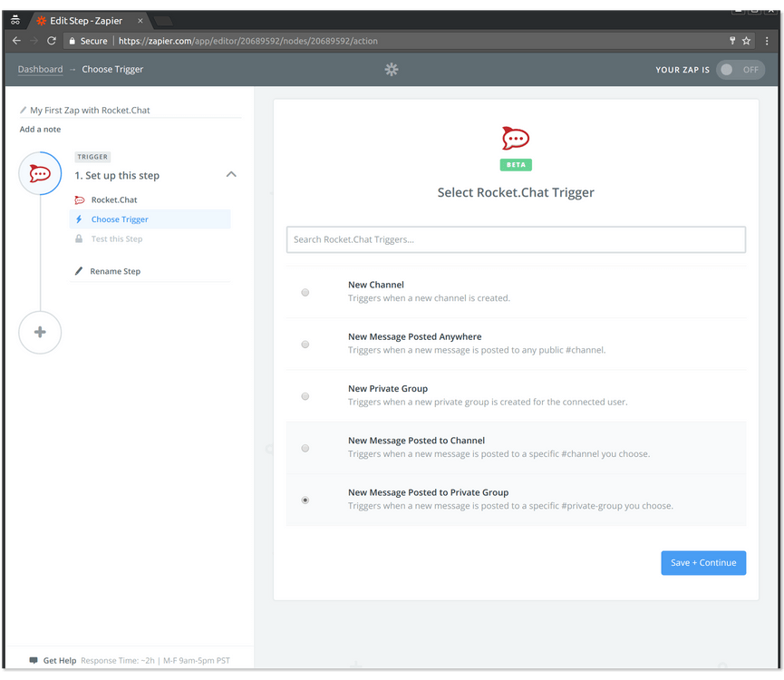
Task: Turn on the Your Zap Is toggle
Action: [x=740, y=70]
